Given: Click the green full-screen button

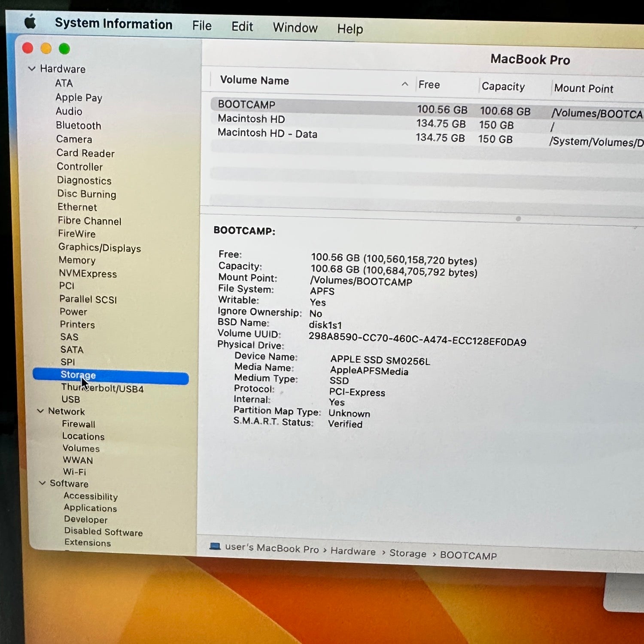Looking at the screenshot, I should [x=64, y=49].
